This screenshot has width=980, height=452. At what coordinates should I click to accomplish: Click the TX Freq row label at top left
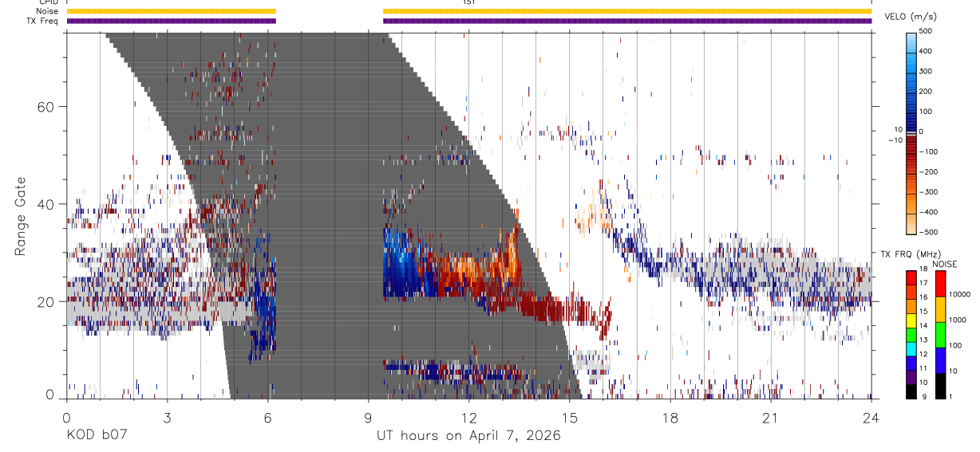tap(44, 21)
